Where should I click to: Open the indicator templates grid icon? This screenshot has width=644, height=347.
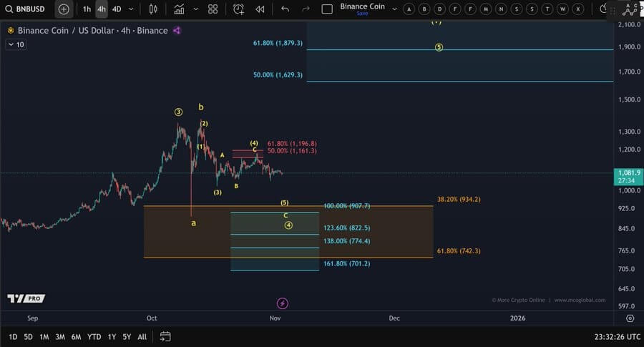[x=213, y=9]
